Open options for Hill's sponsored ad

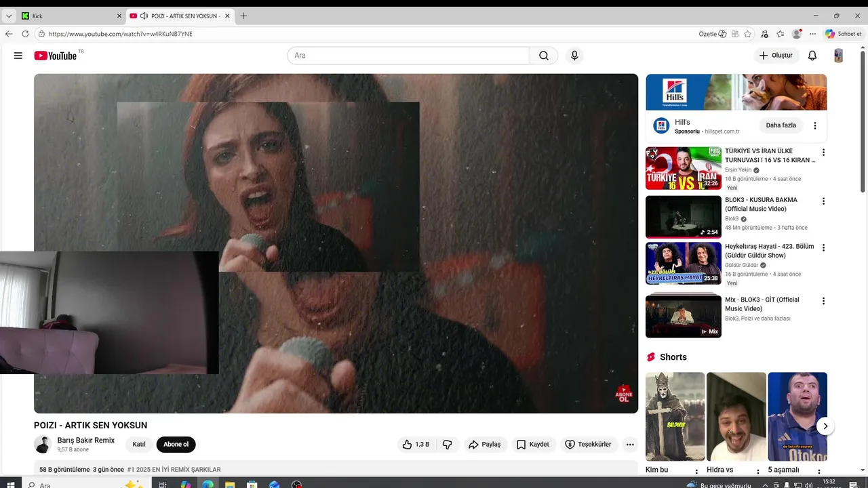tap(815, 125)
